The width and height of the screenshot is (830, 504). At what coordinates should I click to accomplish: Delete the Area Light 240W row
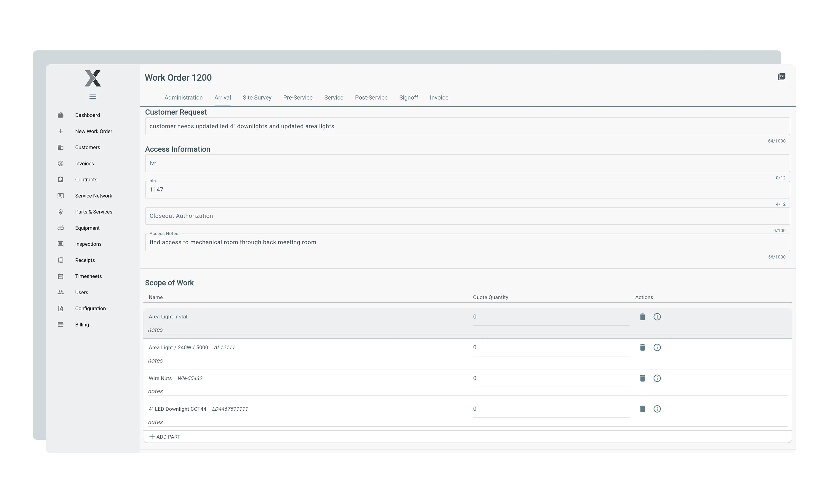pyautogui.click(x=642, y=347)
